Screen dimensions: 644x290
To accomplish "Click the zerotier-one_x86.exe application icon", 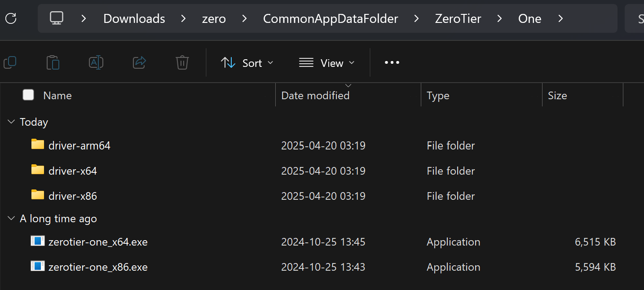I will click(x=38, y=266).
